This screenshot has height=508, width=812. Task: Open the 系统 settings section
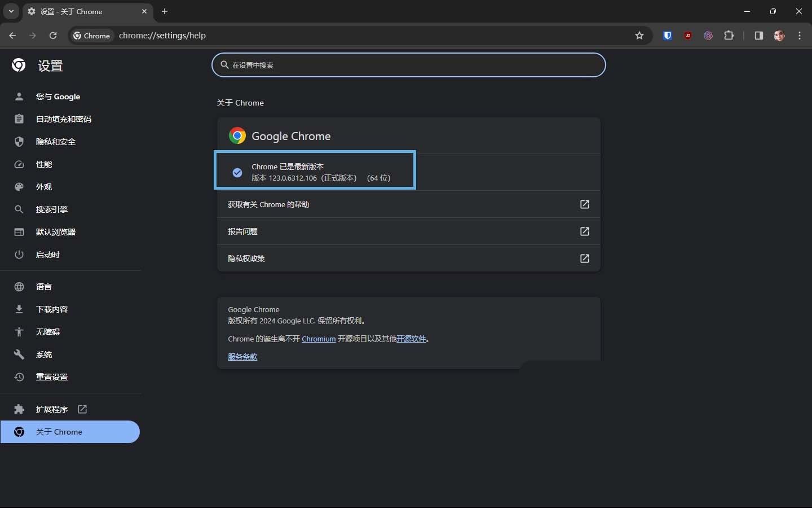point(70,354)
